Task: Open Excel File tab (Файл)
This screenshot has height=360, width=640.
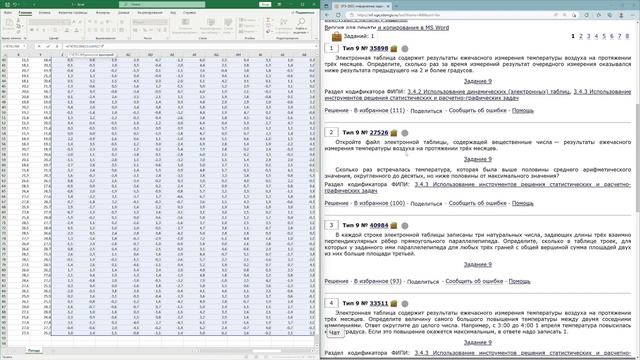Action: coord(8,13)
